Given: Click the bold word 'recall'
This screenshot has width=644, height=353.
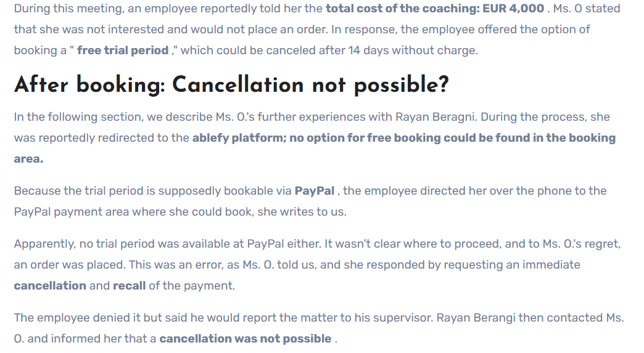Looking at the screenshot, I should (130, 286).
